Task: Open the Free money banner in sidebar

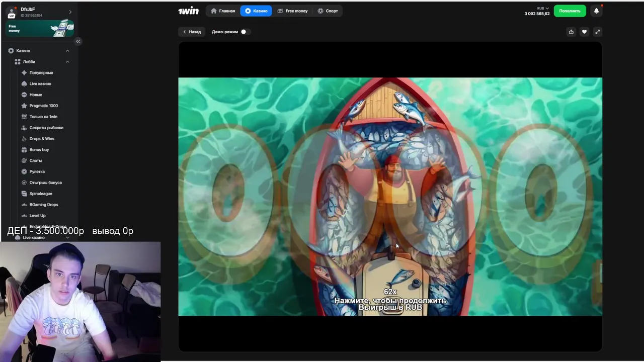Action: [x=40, y=28]
